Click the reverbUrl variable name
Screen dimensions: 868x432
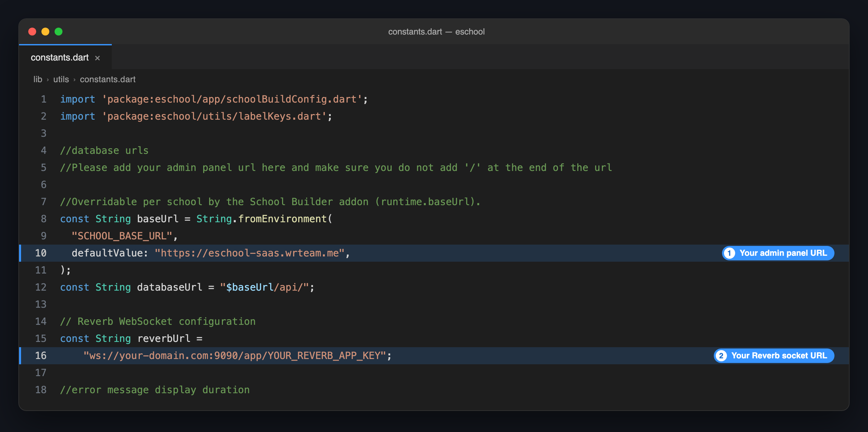tap(164, 338)
